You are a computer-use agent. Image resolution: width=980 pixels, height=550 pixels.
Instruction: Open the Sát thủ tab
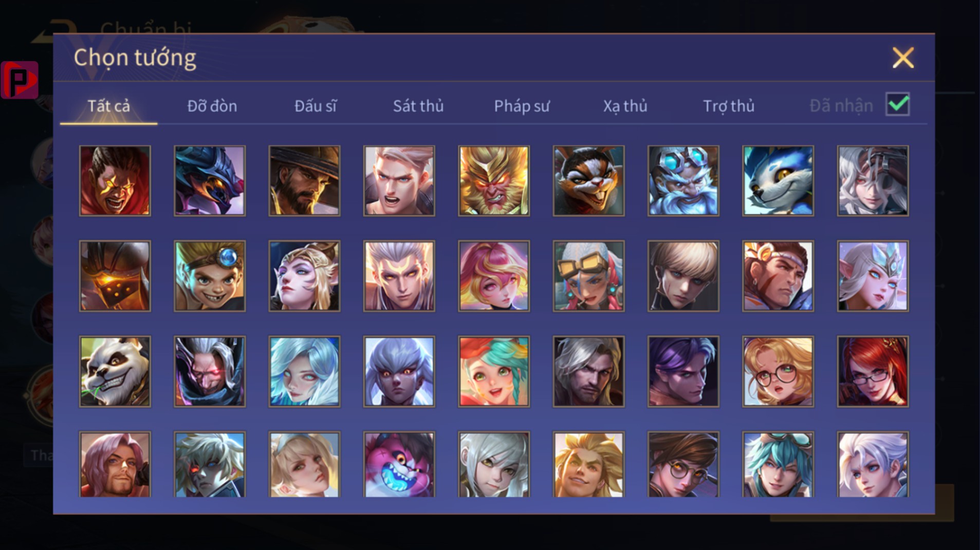pos(418,106)
